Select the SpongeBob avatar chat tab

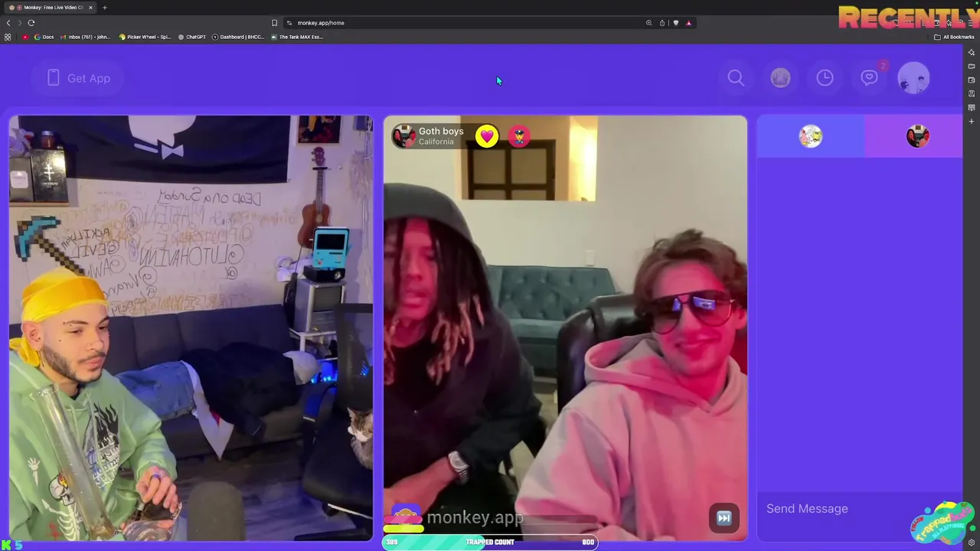(x=811, y=136)
